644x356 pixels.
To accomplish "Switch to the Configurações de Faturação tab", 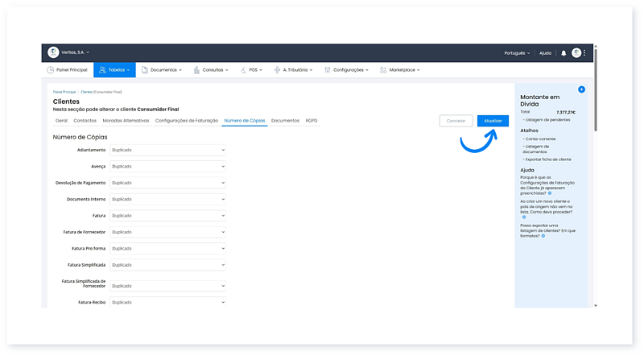I will (x=186, y=120).
